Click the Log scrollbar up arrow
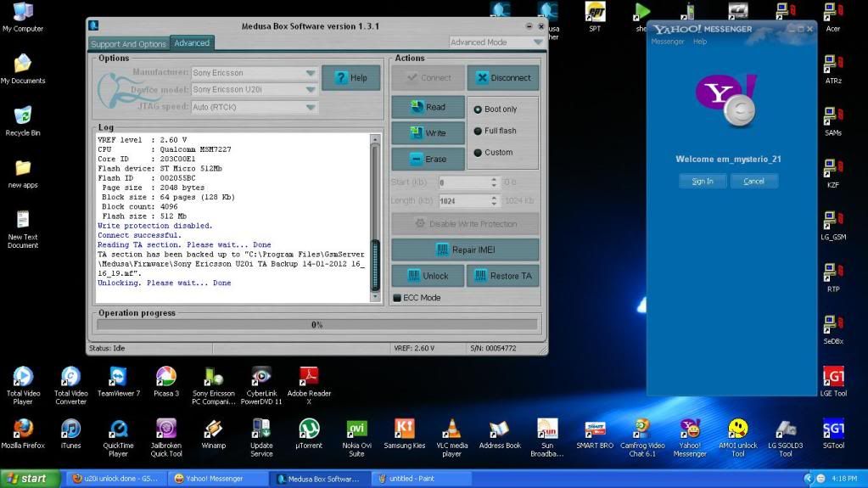868x488 pixels. (375, 139)
